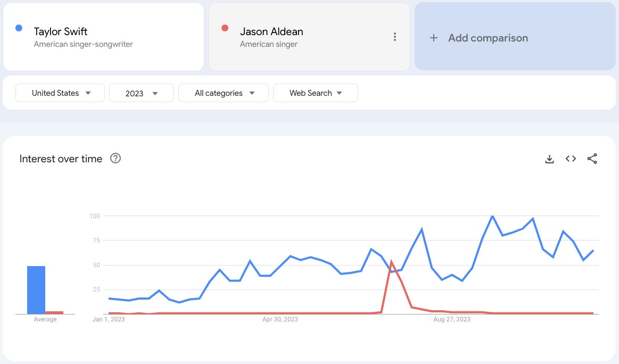
Task: Click the 'Apr 30, 2023' axis label
Action: click(x=280, y=319)
